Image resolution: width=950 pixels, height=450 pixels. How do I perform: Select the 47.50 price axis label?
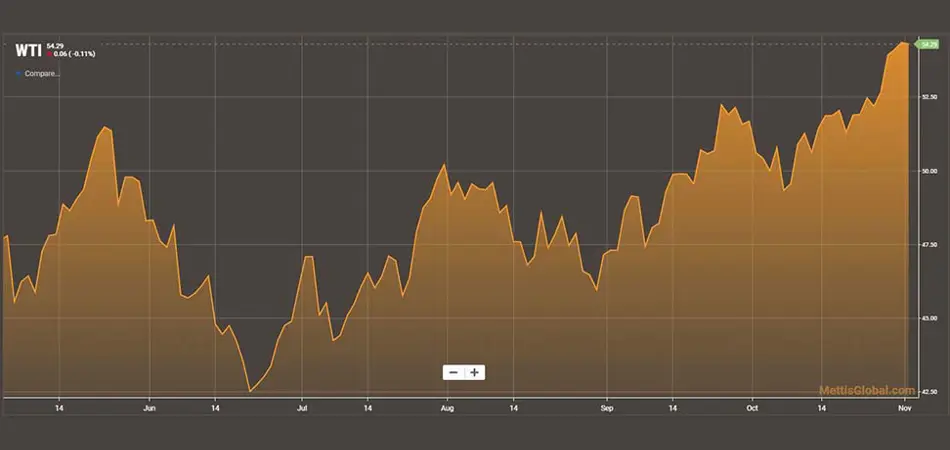(x=929, y=245)
